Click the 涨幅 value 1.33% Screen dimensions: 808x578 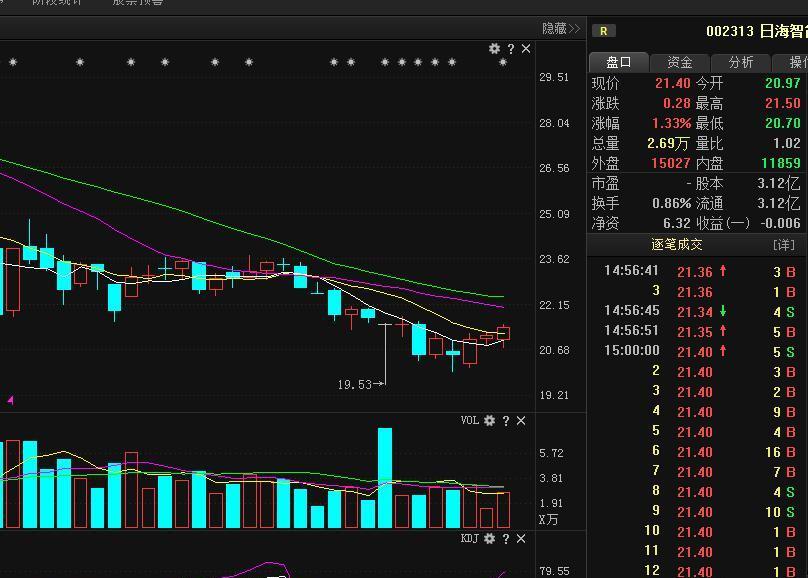coord(671,124)
